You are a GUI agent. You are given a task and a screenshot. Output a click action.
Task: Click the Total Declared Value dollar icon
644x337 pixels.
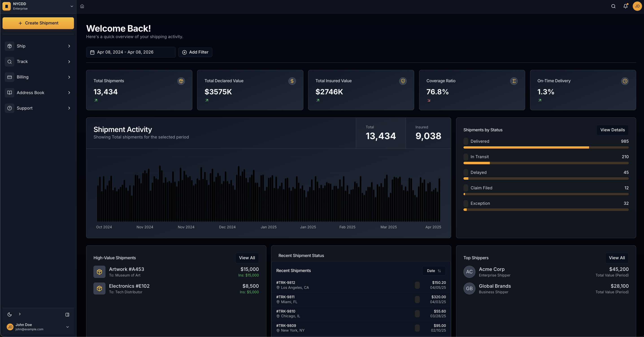pos(292,81)
